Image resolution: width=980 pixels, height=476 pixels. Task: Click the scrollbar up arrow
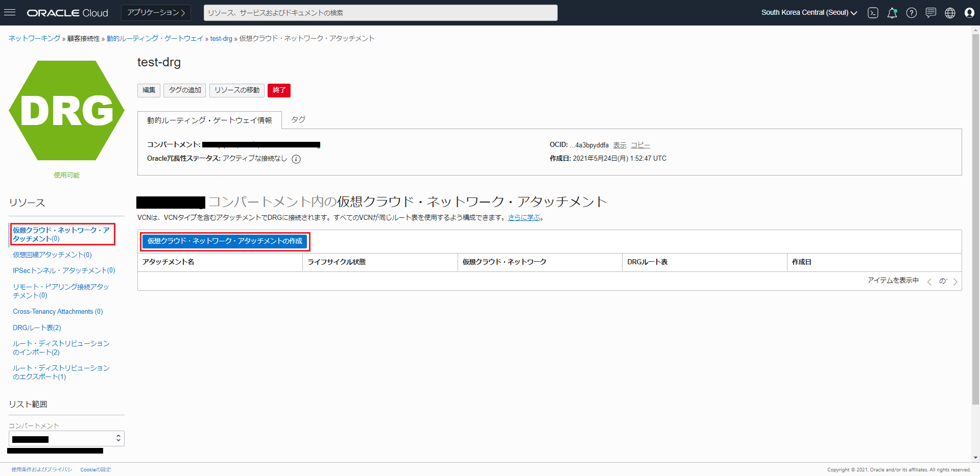(x=975, y=30)
